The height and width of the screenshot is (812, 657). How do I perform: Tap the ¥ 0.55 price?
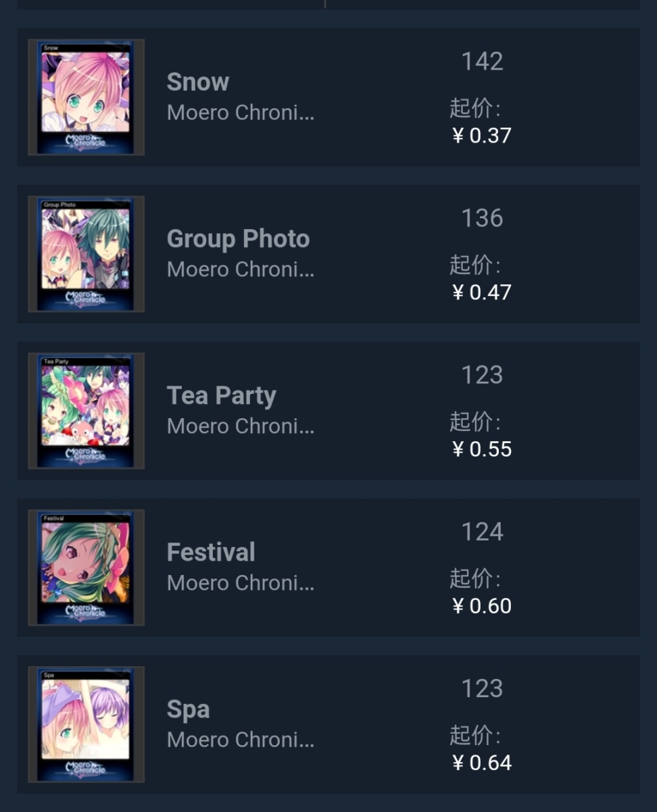pyautogui.click(x=482, y=449)
